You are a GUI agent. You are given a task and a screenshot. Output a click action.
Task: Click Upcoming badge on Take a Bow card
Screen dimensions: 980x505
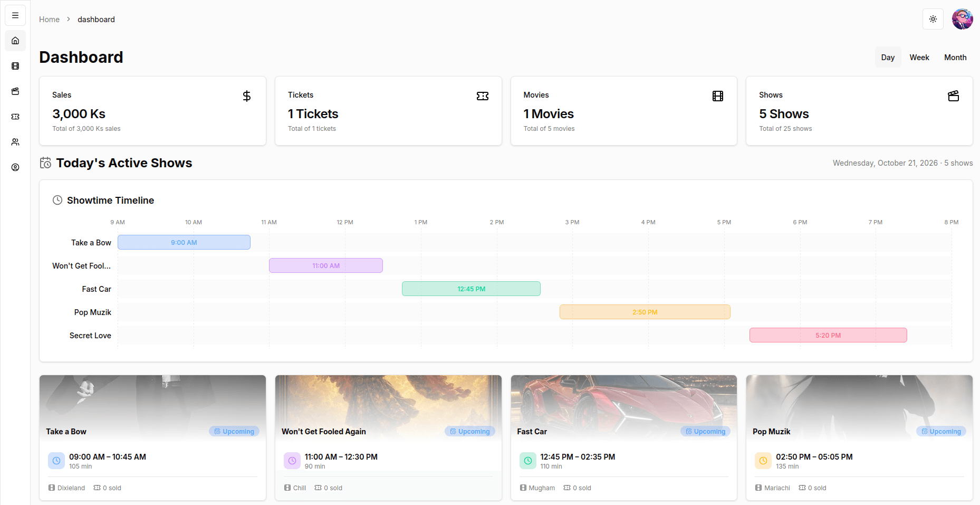point(234,431)
